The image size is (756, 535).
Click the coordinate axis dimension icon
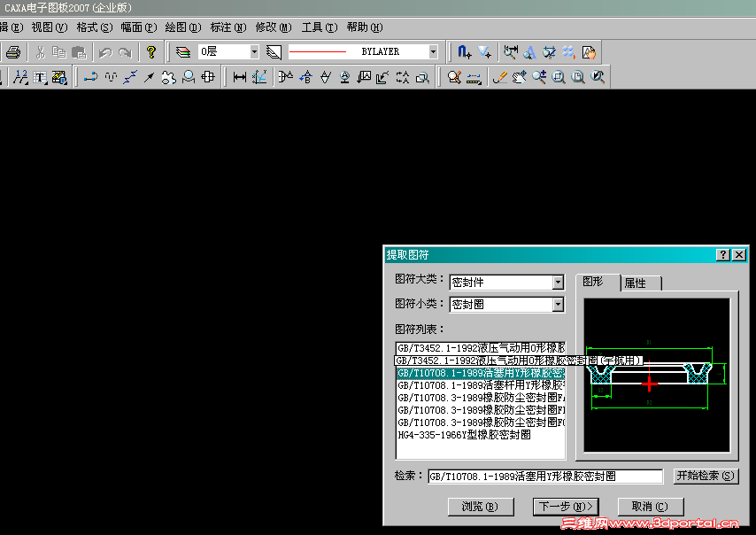point(259,77)
